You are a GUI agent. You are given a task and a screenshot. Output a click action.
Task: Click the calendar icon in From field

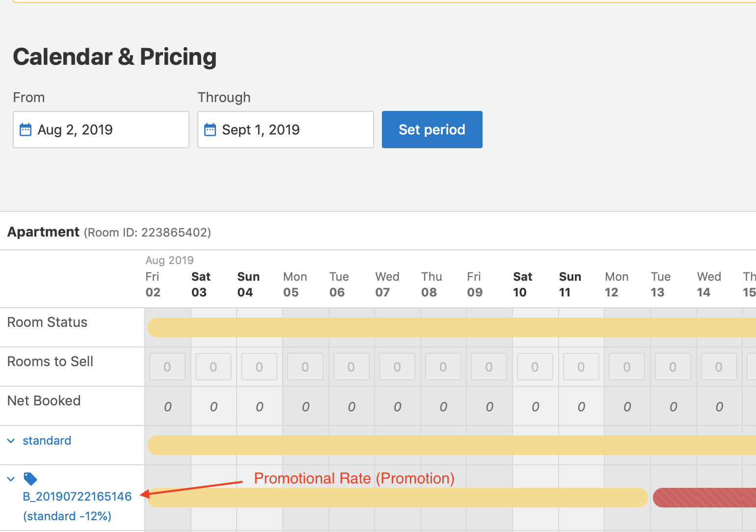(26, 130)
